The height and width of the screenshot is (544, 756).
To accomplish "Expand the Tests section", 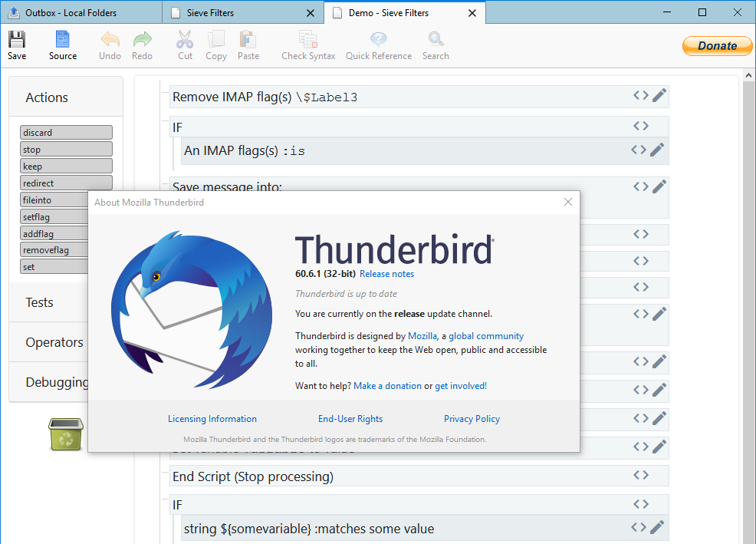I will click(39, 302).
